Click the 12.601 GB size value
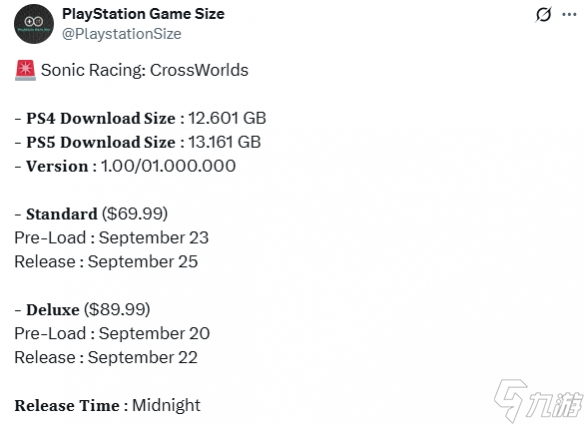Image resolution: width=584 pixels, height=424 pixels. 227,118
